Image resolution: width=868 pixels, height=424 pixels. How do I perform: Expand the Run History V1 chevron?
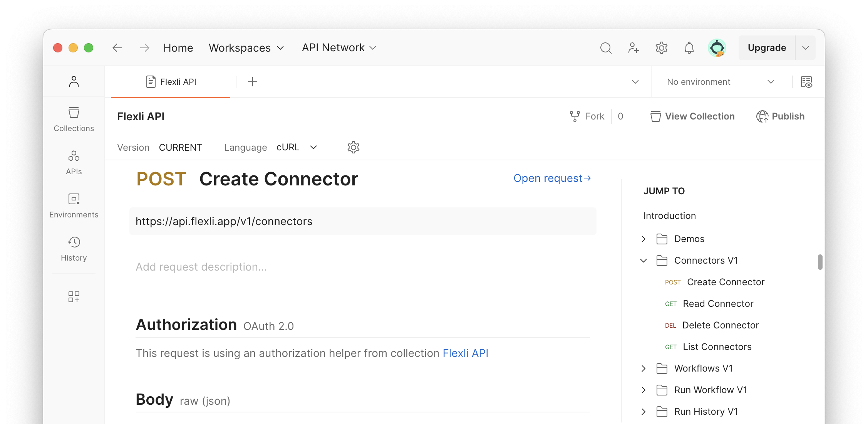click(643, 412)
